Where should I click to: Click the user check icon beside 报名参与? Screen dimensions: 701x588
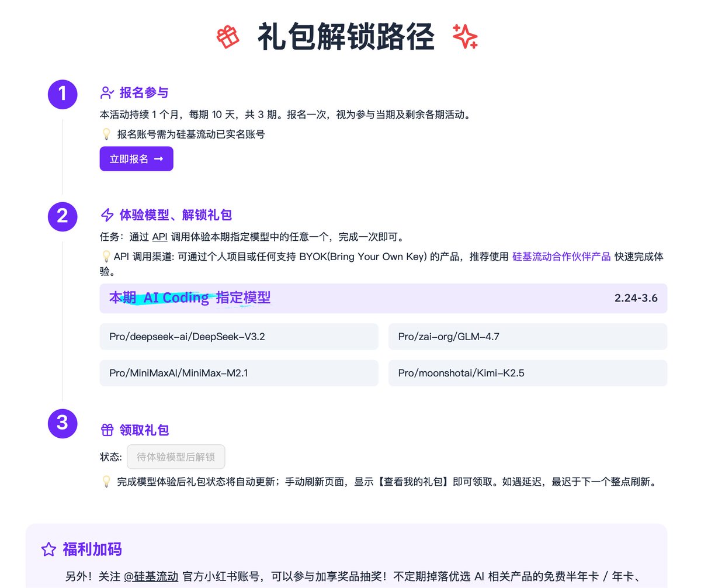pyautogui.click(x=107, y=92)
